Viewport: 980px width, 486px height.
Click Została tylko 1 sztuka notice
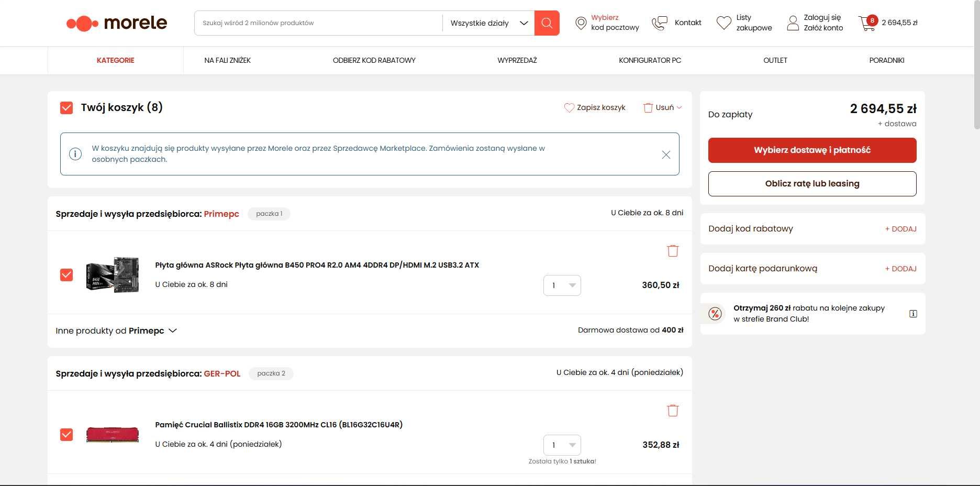pyautogui.click(x=562, y=461)
